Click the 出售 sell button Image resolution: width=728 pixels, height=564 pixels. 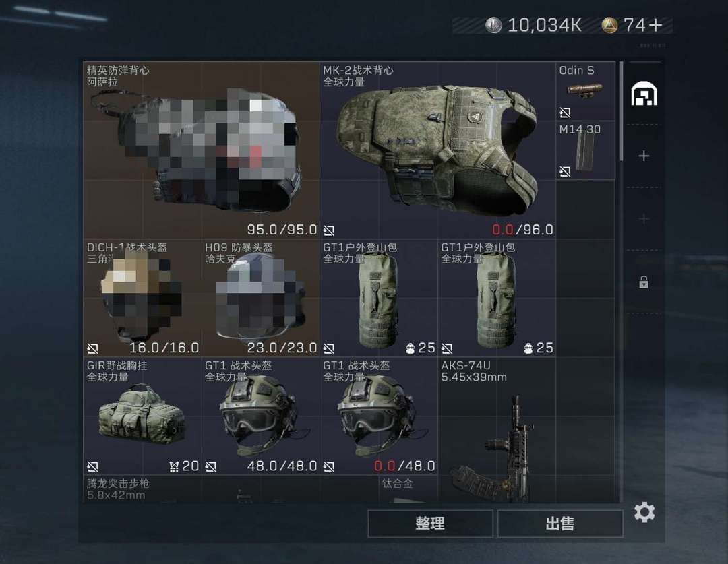coord(560,524)
